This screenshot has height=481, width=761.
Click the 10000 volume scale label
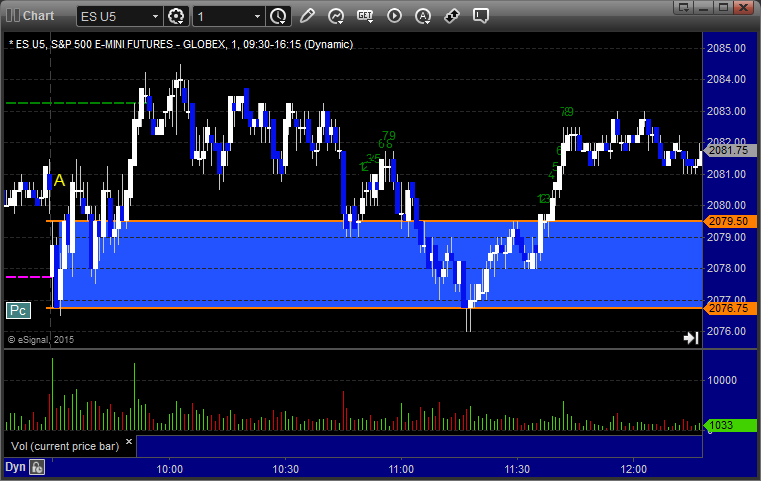point(722,380)
